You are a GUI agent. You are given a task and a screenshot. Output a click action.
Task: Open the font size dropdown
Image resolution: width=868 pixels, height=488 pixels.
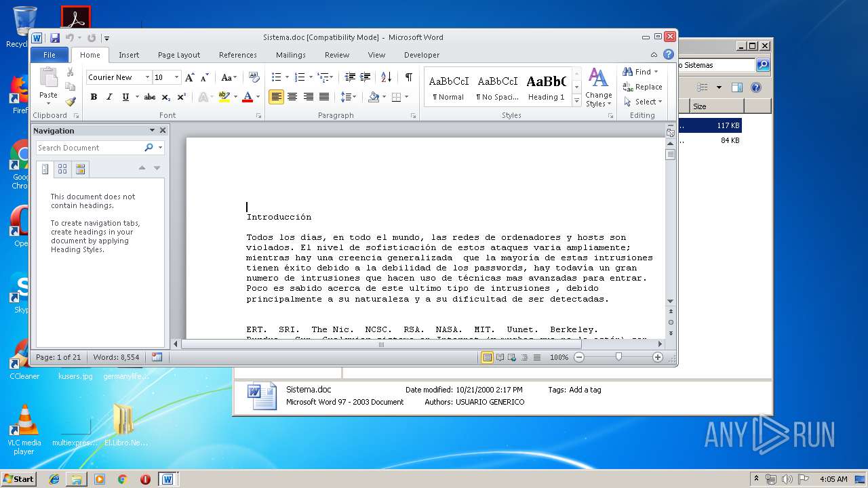tap(177, 77)
